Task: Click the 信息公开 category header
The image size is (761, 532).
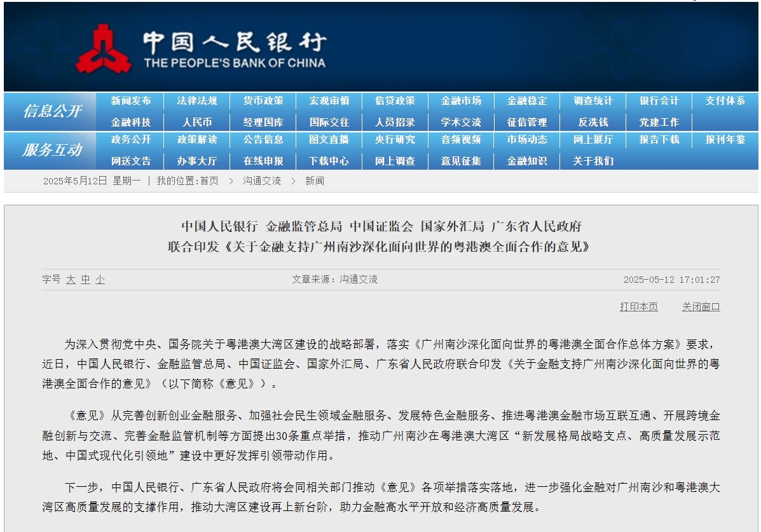Action: 52,111
